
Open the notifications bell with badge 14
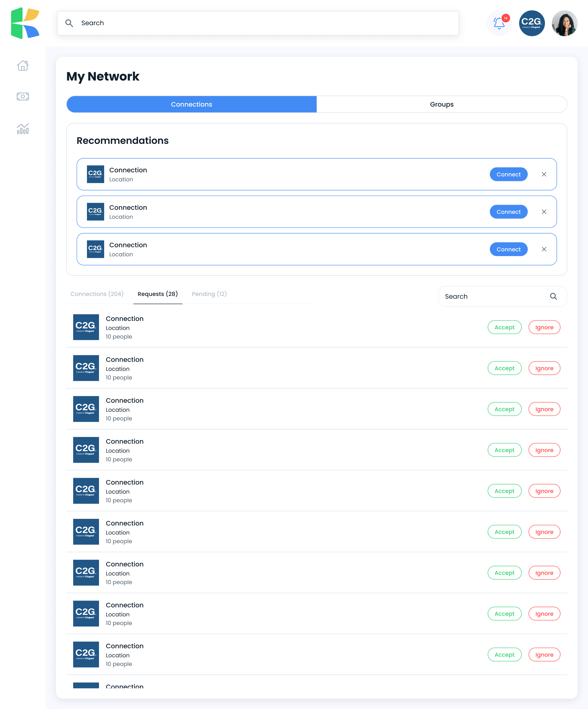(x=499, y=23)
